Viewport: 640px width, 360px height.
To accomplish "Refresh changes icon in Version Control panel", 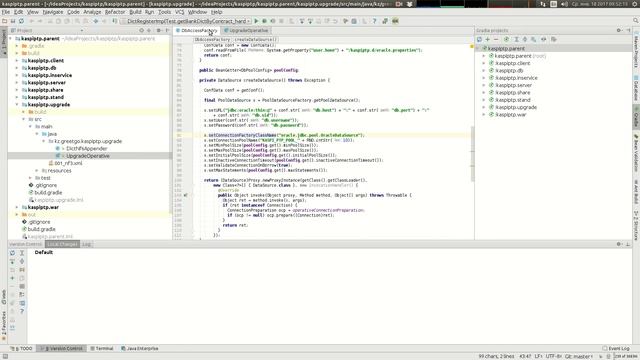I will [12, 253].
